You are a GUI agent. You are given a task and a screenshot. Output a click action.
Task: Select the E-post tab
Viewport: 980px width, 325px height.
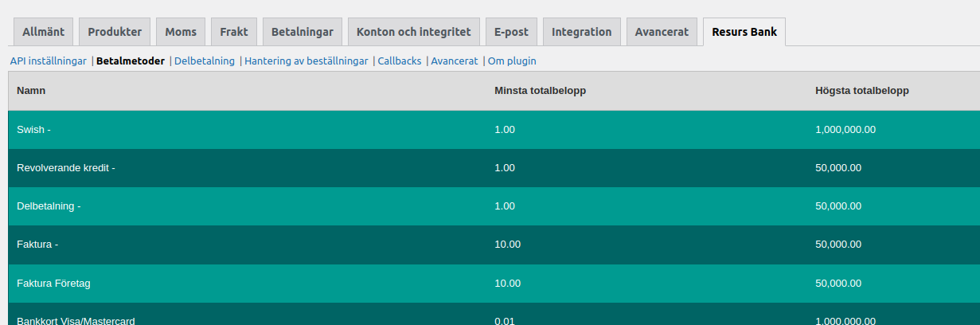pyautogui.click(x=512, y=33)
